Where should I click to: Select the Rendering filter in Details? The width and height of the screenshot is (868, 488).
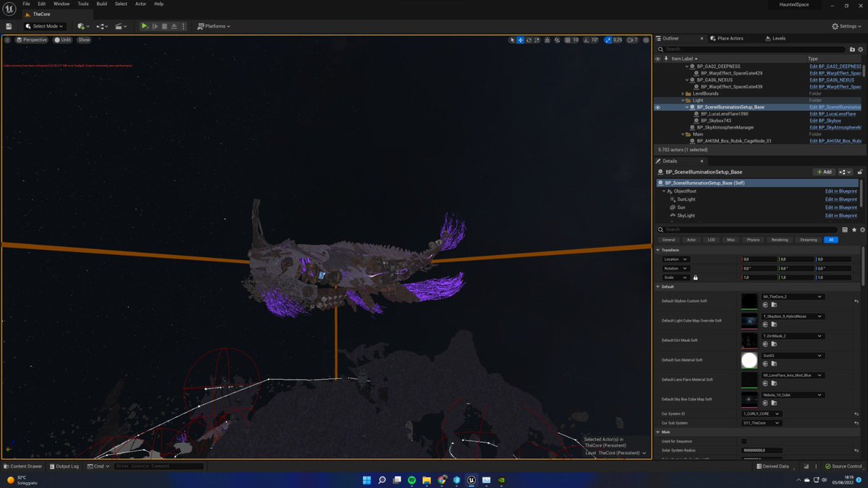780,239
